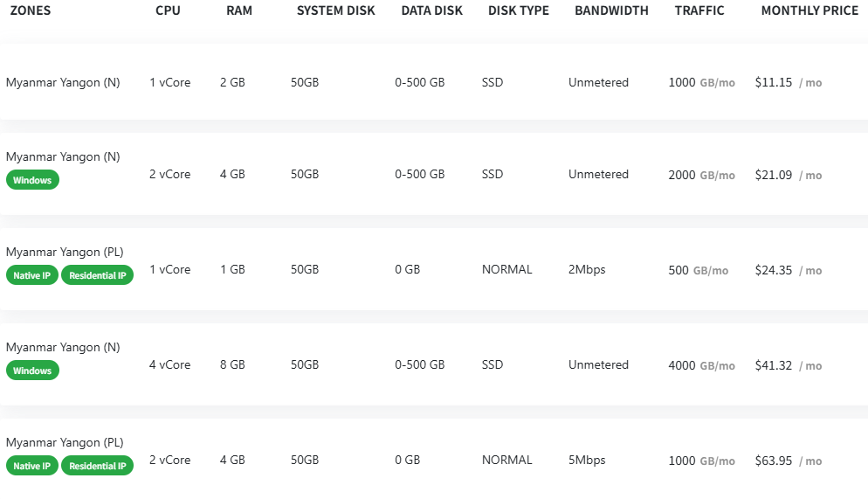The height and width of the screenshot is (499, 868).
Task: Click Native IP badge on the $63.95 plan
Action: tap(32, 466)
